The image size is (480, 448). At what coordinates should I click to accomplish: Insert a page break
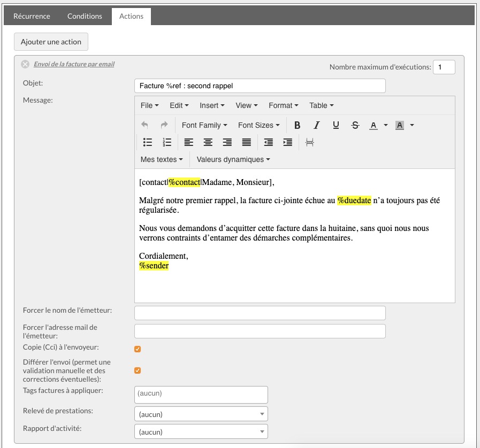309,142
